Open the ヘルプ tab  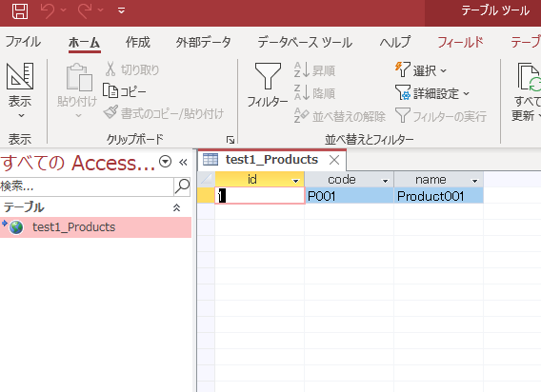click(395, 42)
